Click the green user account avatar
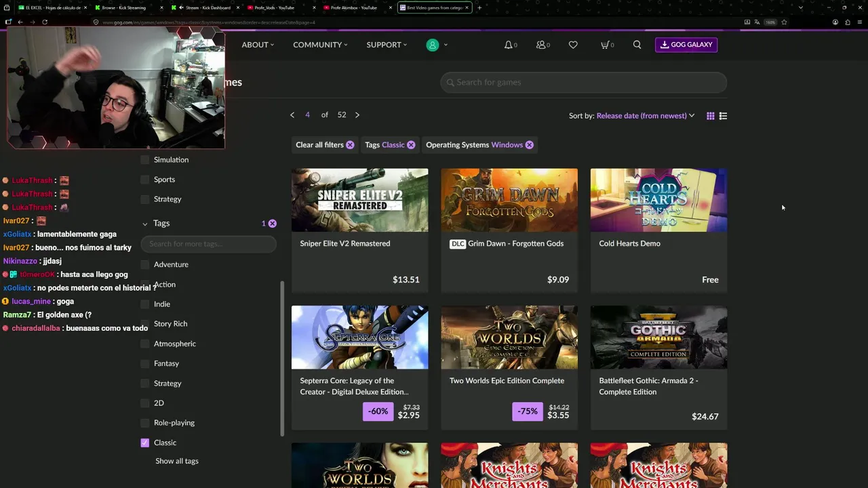The width and height of the screenshot is (868, 488). coord(433,45)
